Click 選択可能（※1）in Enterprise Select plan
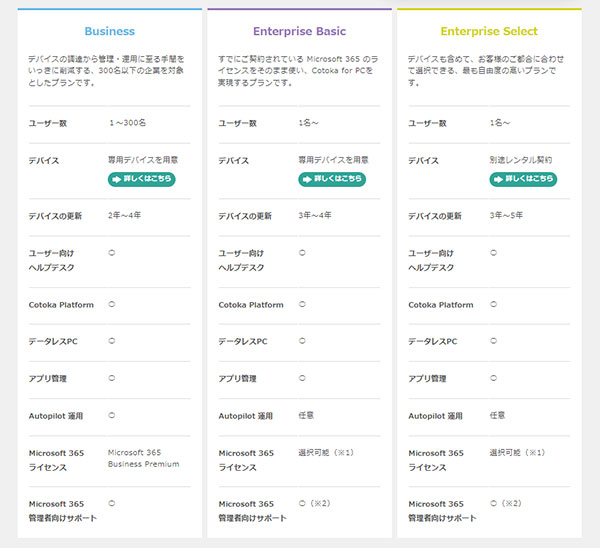The width and height of the screenshot is (600, 548). click(x=517, y=453)
